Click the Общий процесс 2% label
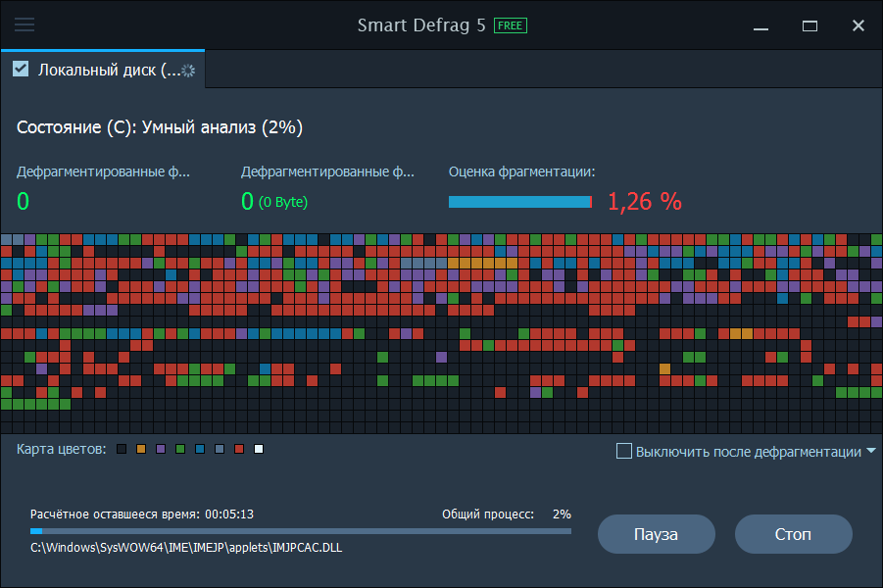The width and height of the screenshot is (883, 588). (507, 514)
